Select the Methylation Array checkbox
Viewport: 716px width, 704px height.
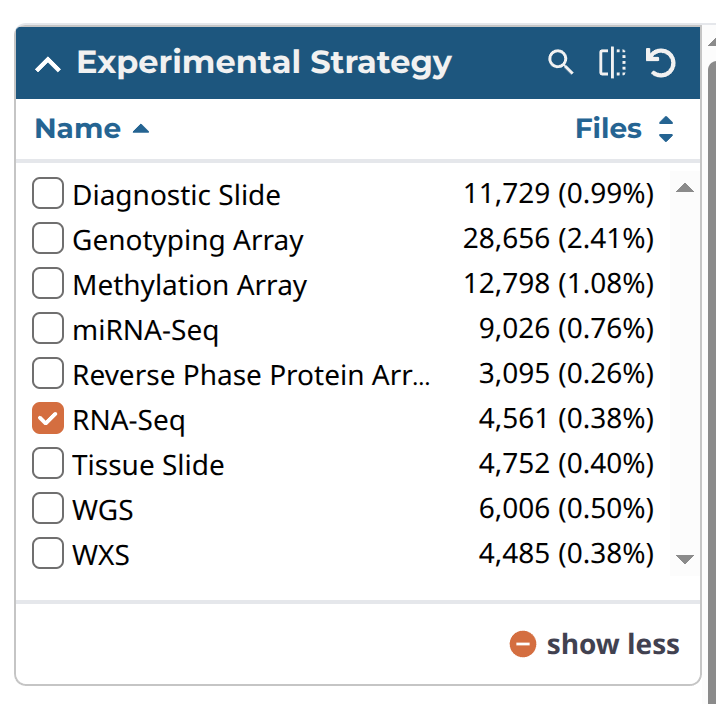click(x=48, y=284)
